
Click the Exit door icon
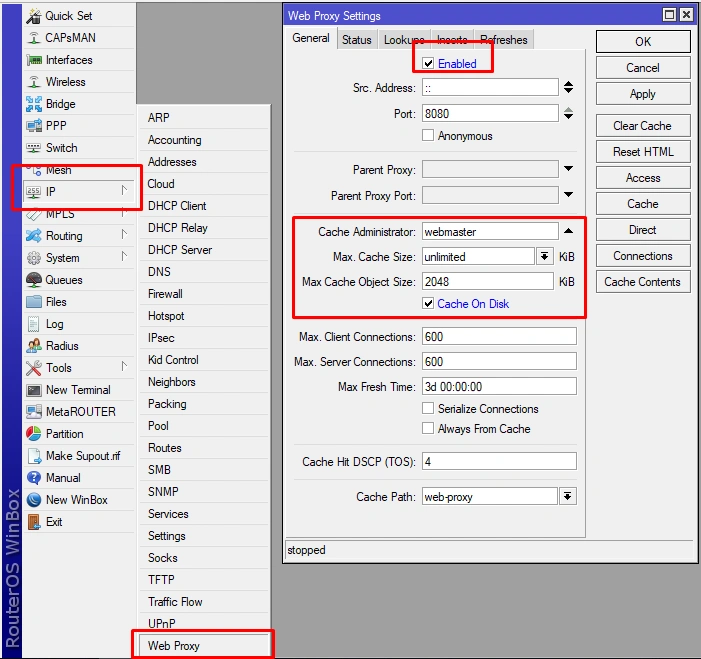coord(34,522)
